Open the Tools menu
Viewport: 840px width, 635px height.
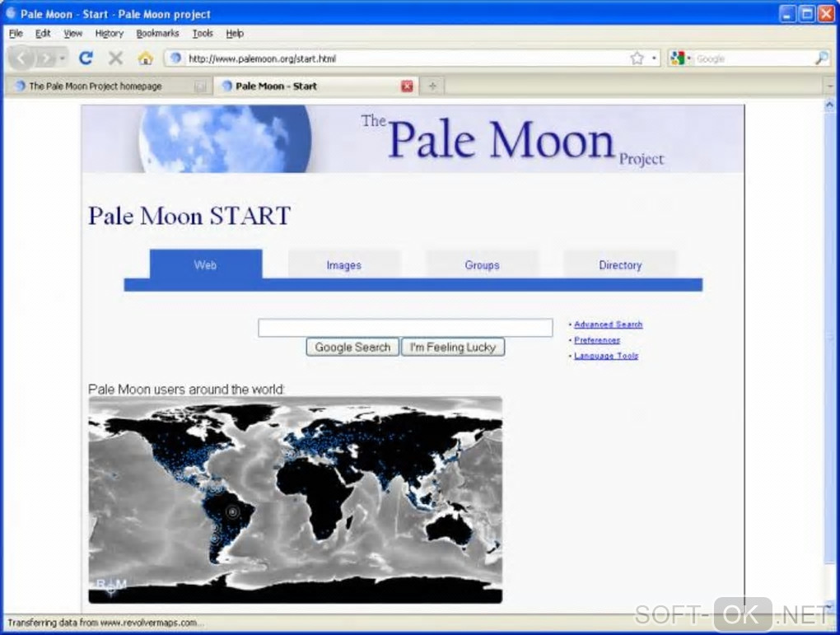[203, 33]
